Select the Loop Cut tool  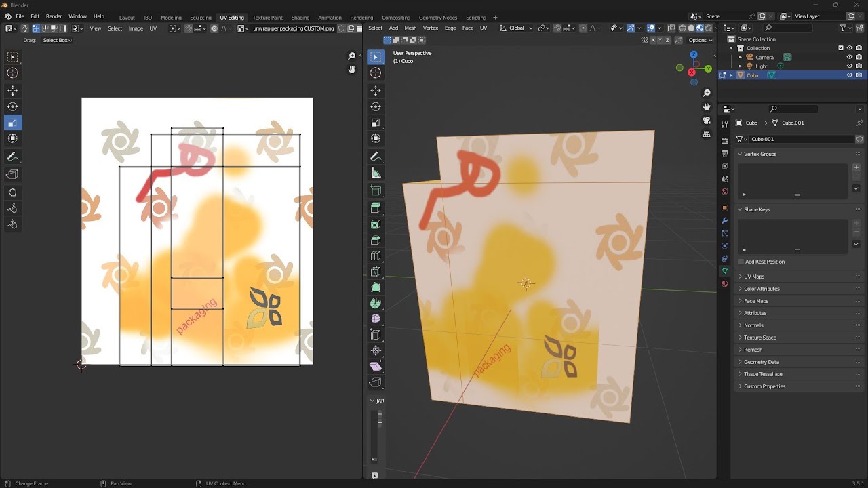[376, 256]
